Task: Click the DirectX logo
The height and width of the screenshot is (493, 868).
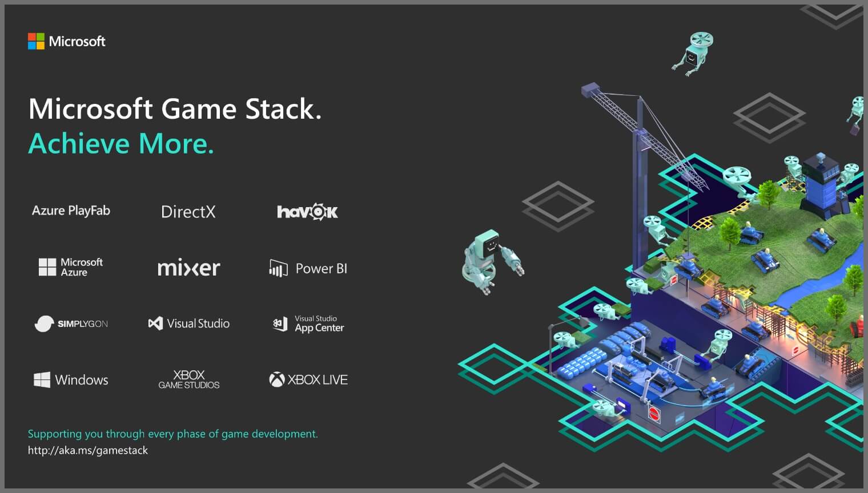Action: point(188,212)
